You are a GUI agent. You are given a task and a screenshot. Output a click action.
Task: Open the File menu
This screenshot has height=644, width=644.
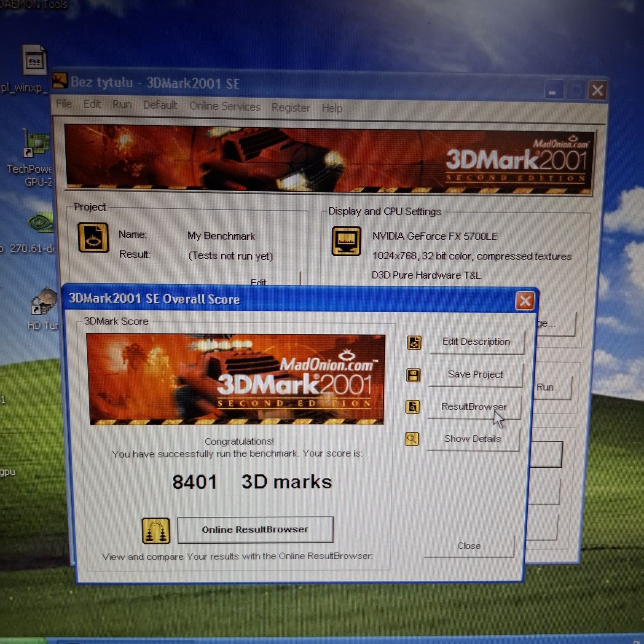point(64,103)
